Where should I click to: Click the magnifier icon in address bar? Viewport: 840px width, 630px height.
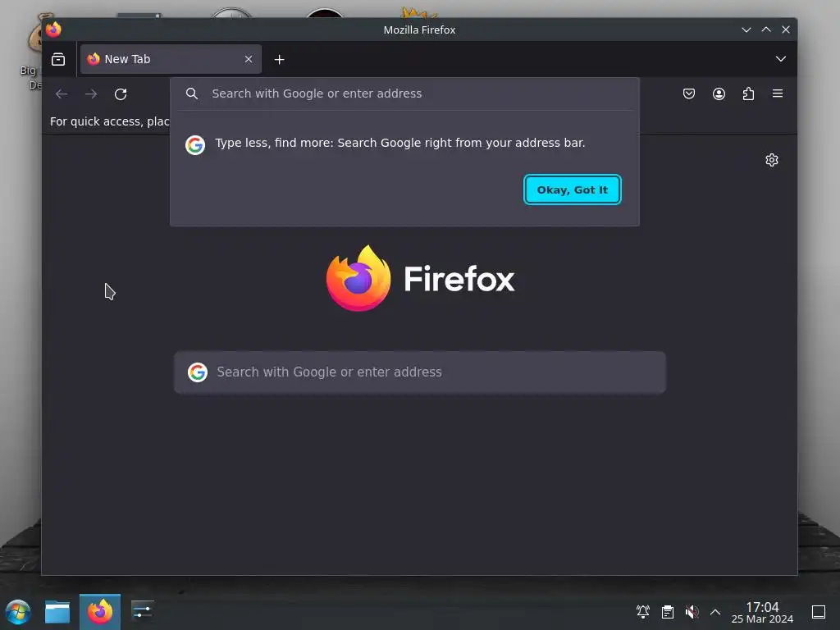[192, 94]
